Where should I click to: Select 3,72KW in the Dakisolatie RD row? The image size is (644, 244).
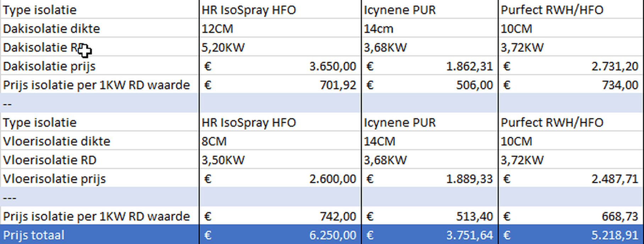coord(571,47)
